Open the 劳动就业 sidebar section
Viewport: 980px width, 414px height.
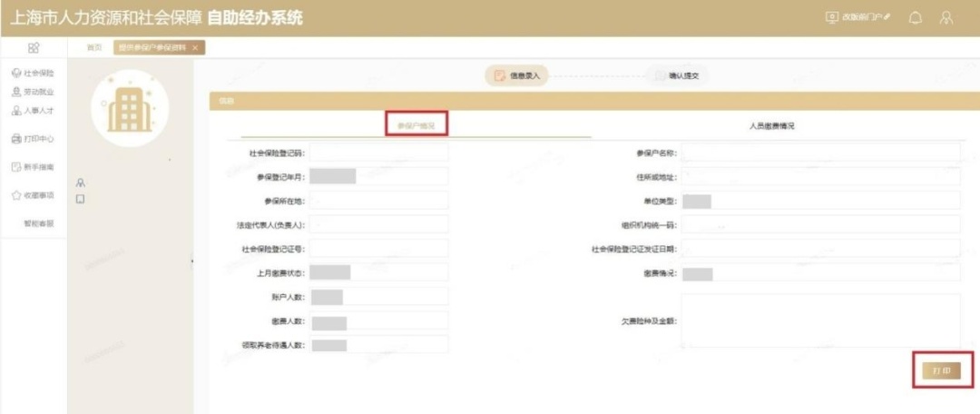(34, 93)
